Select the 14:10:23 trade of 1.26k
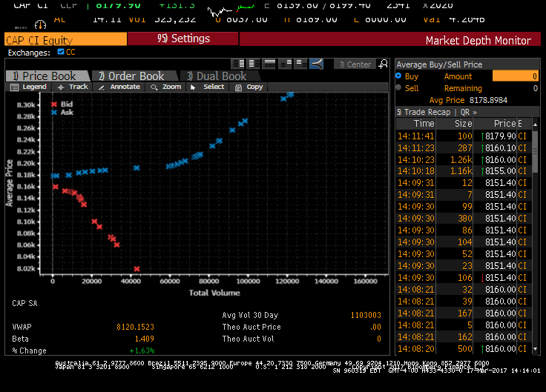The height and width of the screenshot is (392, 546). 464,159
